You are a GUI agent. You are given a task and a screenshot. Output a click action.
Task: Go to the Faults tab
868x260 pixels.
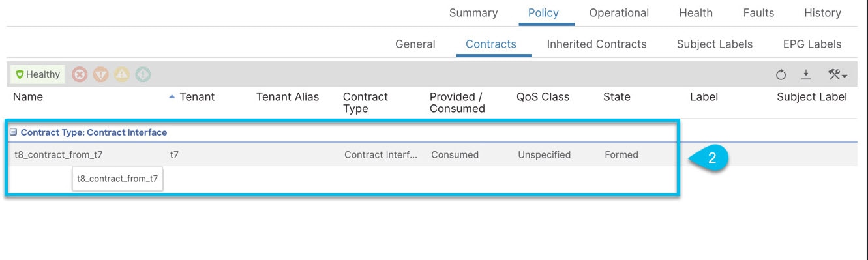point(758,13)
